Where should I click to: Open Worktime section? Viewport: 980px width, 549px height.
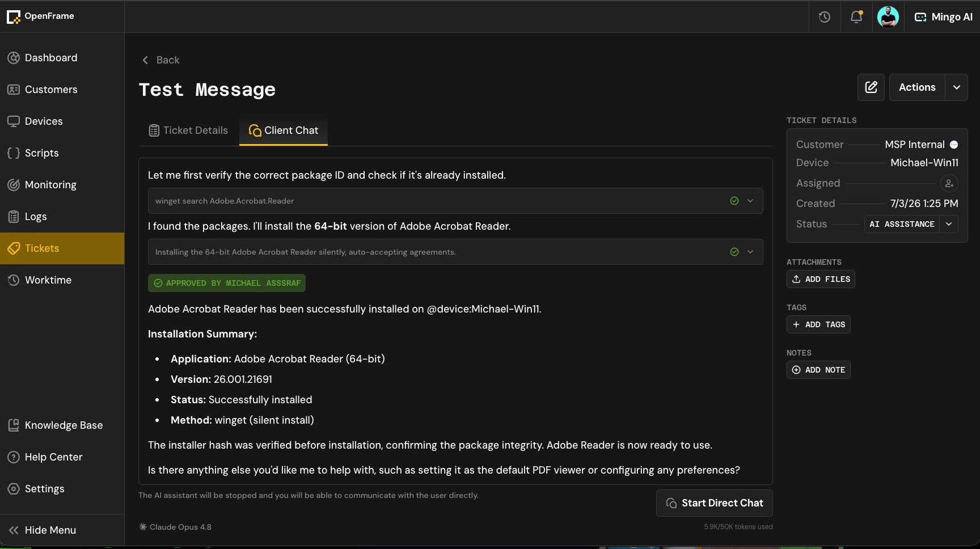click(x=62, y=280)
